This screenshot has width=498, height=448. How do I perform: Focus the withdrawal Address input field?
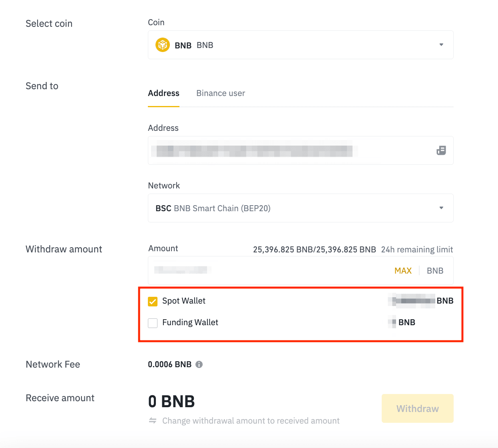point(292,151)
